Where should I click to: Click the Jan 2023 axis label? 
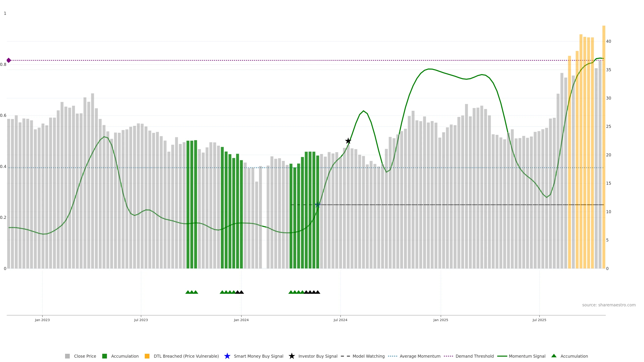click(42, 320)
